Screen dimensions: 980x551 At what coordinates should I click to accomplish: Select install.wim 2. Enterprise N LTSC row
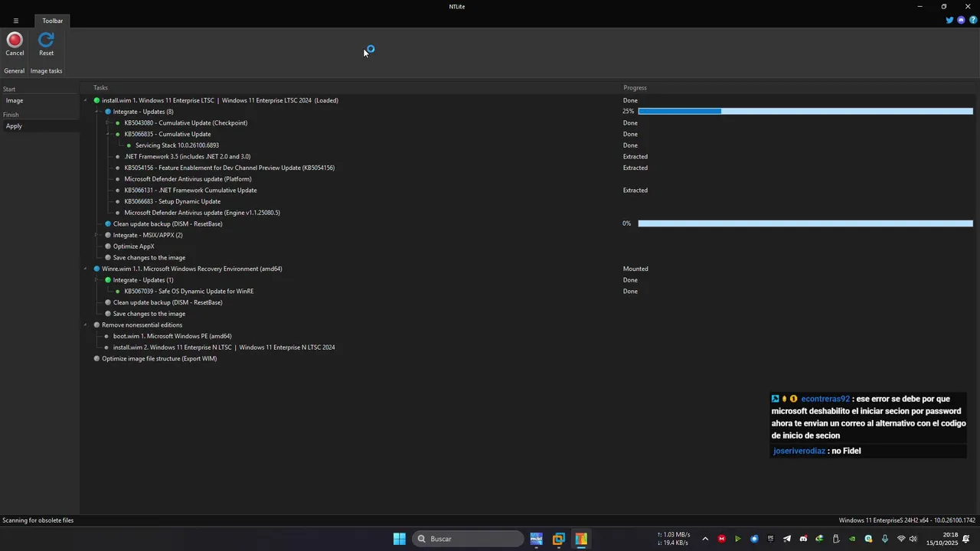(x=224, y=347)
